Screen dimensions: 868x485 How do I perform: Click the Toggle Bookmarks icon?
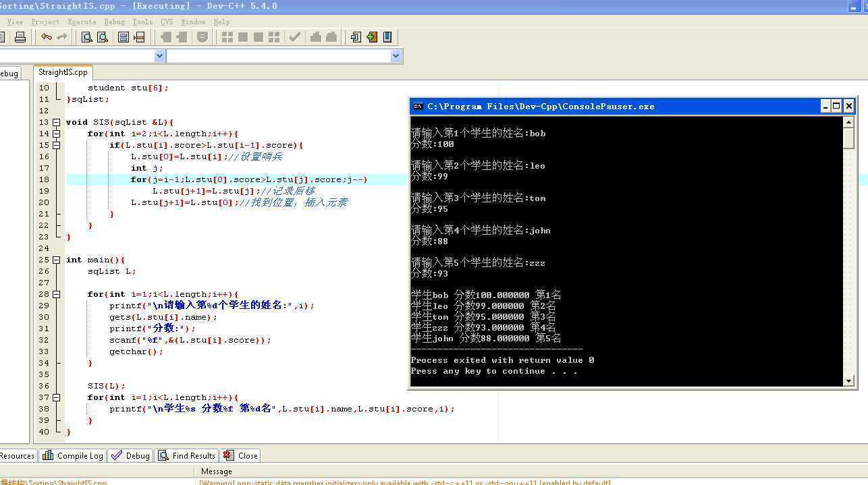click(372, 37)
